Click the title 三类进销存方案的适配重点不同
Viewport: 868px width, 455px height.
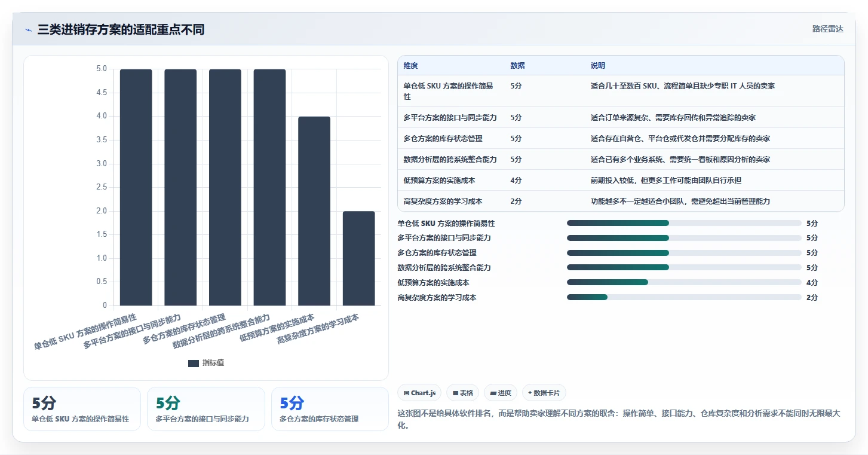pos(121,29)
